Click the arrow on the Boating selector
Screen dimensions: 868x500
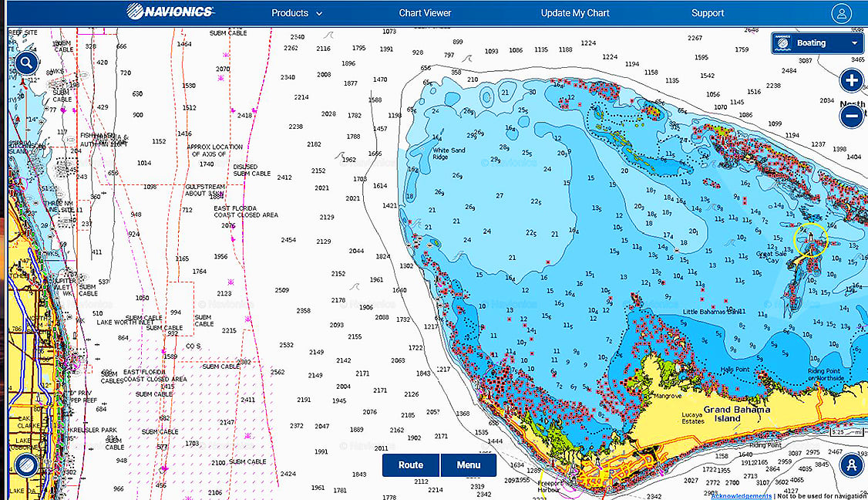[x=855, y=43]
